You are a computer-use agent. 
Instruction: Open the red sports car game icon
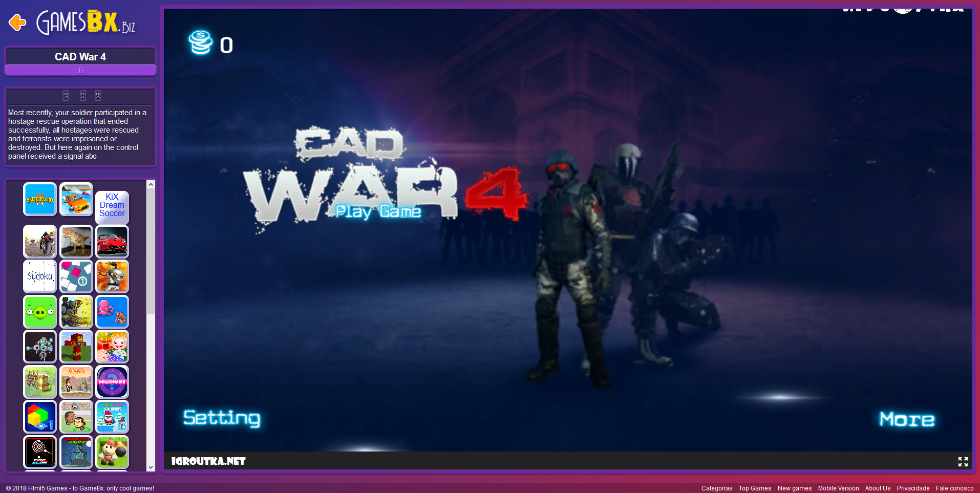(x=112, y=242)
